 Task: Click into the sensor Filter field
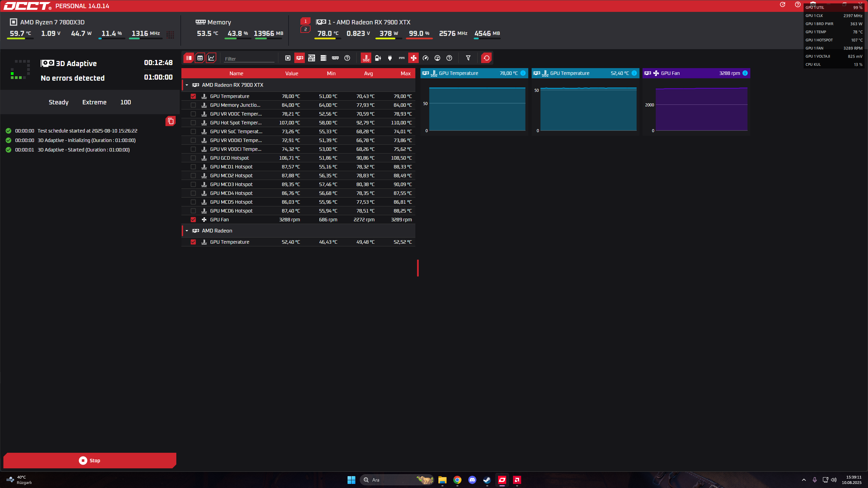pos(249,59)
